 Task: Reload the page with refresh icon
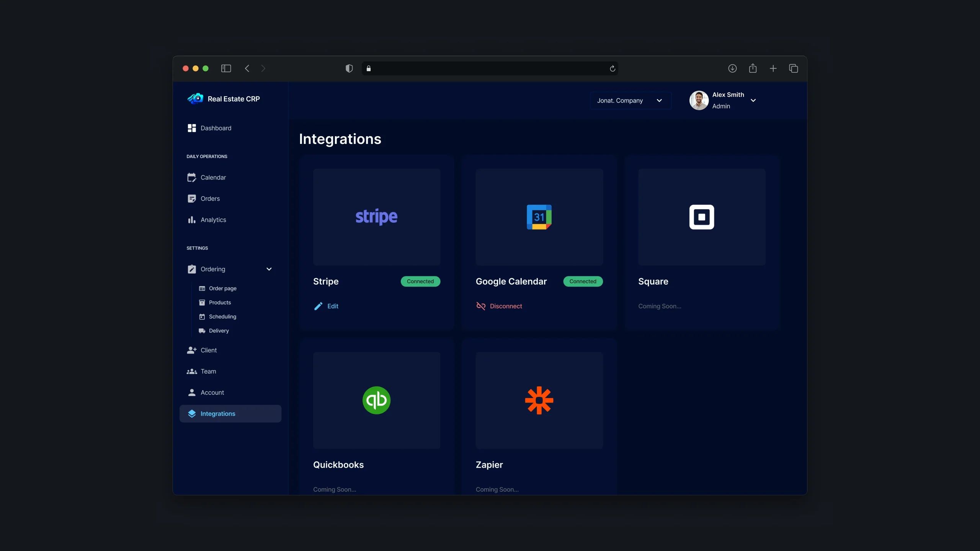(x=612, y=68)
